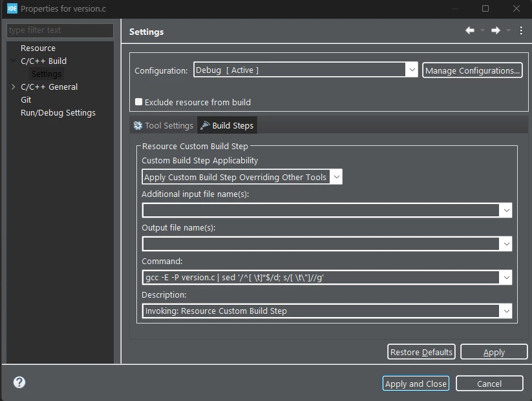Image resolution: width=532 pixels, height=401 pixels.
Task: Toggle Exclude resource from build checkbox
Action: (x=138, y=101)
